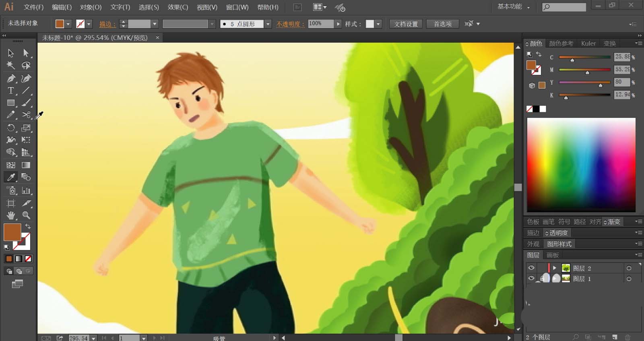This screenshot has height=341, width=644.
Task: Select the Gradient tool
Action: 26,165
